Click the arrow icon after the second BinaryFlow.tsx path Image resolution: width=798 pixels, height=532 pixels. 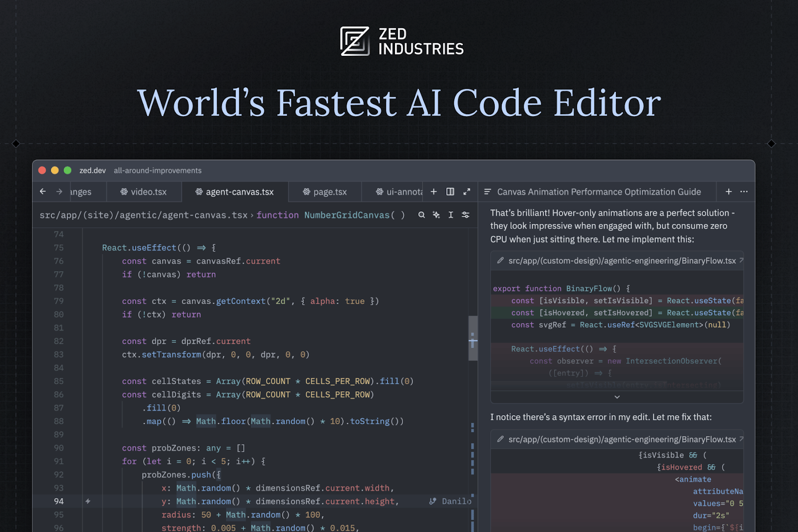741,438
